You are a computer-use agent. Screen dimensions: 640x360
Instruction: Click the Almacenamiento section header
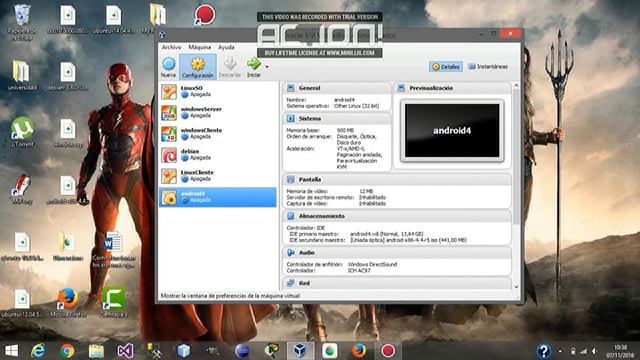397,216
